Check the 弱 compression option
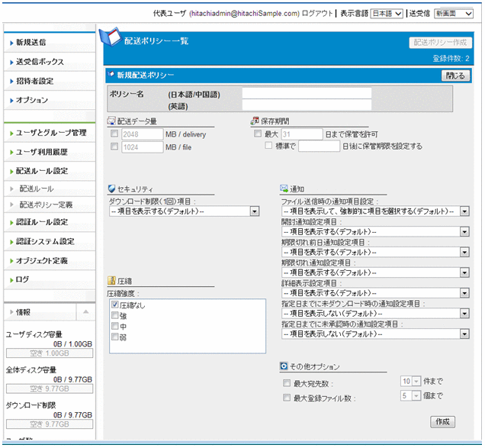 115,337
